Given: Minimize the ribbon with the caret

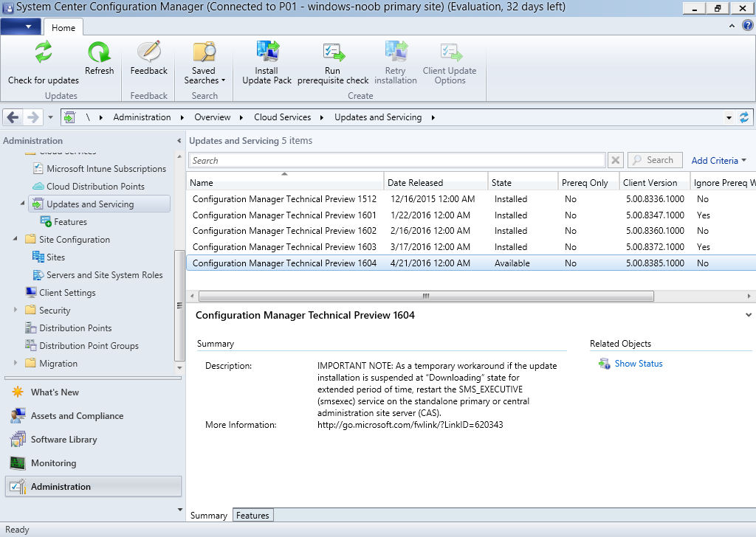Looking at the screenshot, I should click(732, 26).
